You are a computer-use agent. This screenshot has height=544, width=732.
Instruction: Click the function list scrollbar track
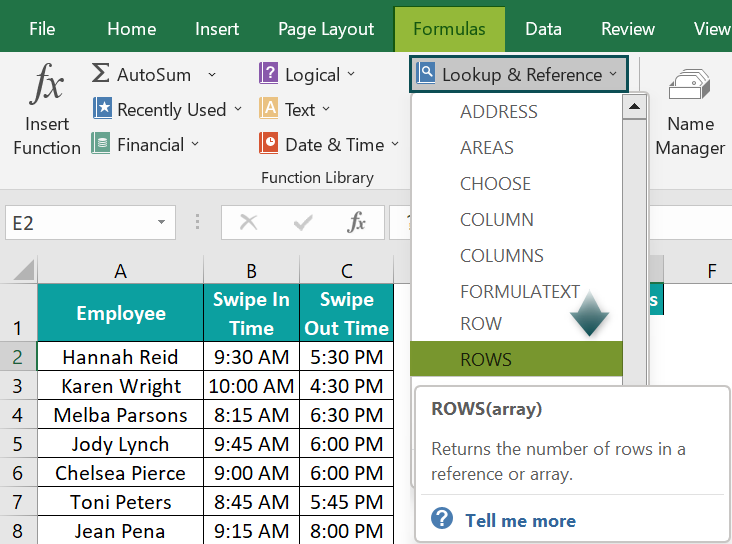click(x=634, y=252)
